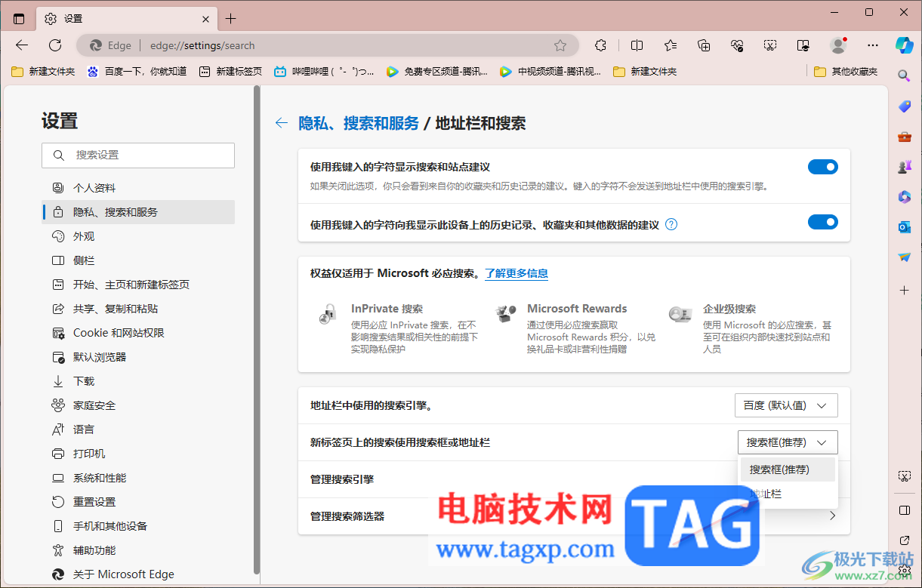Viewport: 922px width, 588px height.
Task: Click the help question mark icon next to 历史记录 setting
Action: 671,224
